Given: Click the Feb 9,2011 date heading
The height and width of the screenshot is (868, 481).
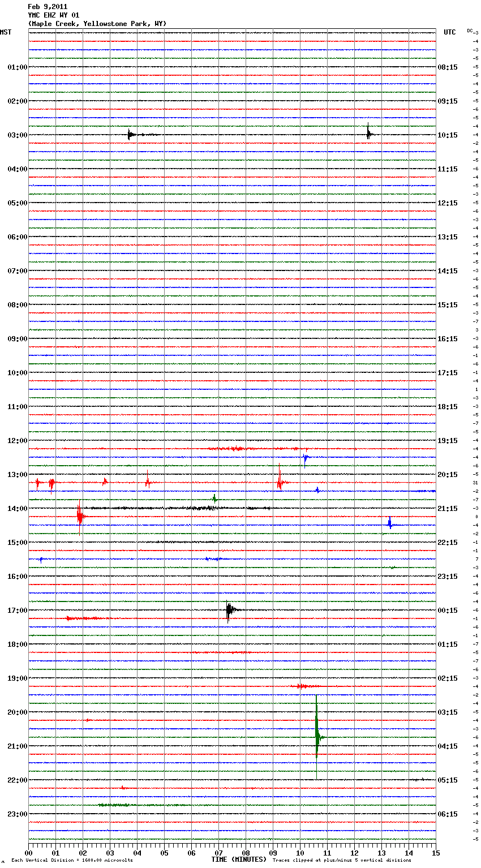Looking at the screenshot, I should (x=48, y=7).
